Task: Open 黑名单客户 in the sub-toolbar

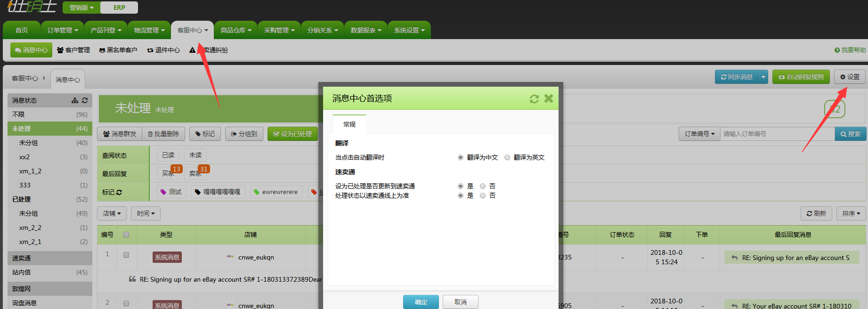Action: coord(118,50)
